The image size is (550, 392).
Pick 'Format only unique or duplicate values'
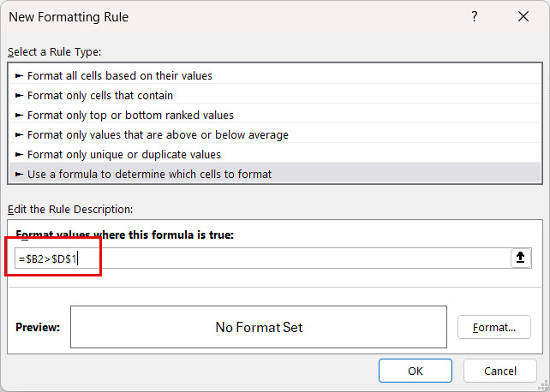124,154
